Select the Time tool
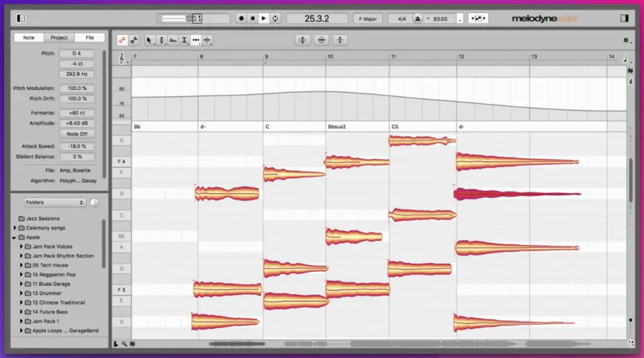Image resolution: width=644 pixels, height=358 pixels. (x=196, y=40)
